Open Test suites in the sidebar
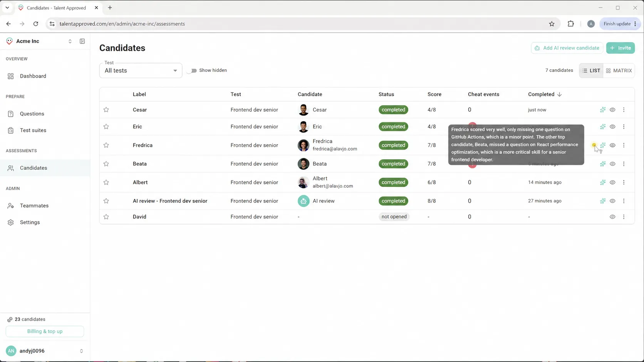 [x=45, y=130]
